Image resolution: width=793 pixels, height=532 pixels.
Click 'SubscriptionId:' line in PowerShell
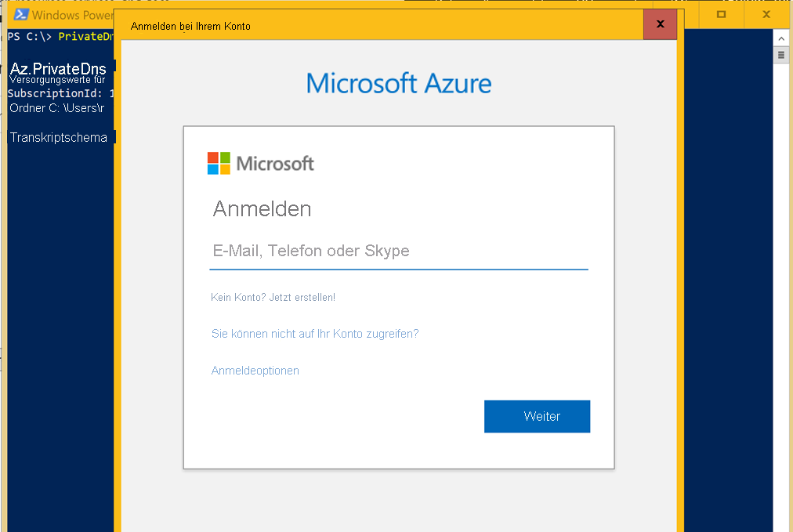click(x=60, y=93)
